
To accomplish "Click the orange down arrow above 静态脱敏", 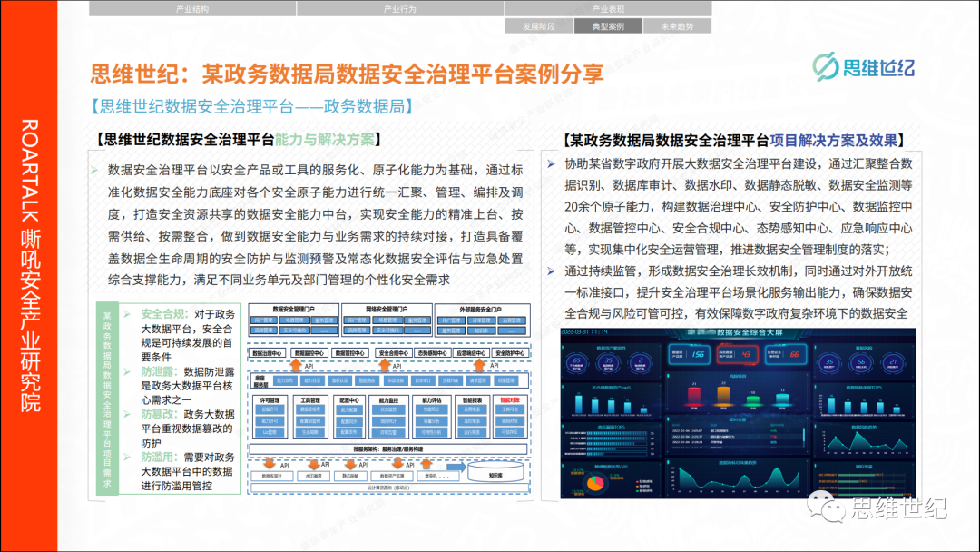I will click(x=350, y=464).
